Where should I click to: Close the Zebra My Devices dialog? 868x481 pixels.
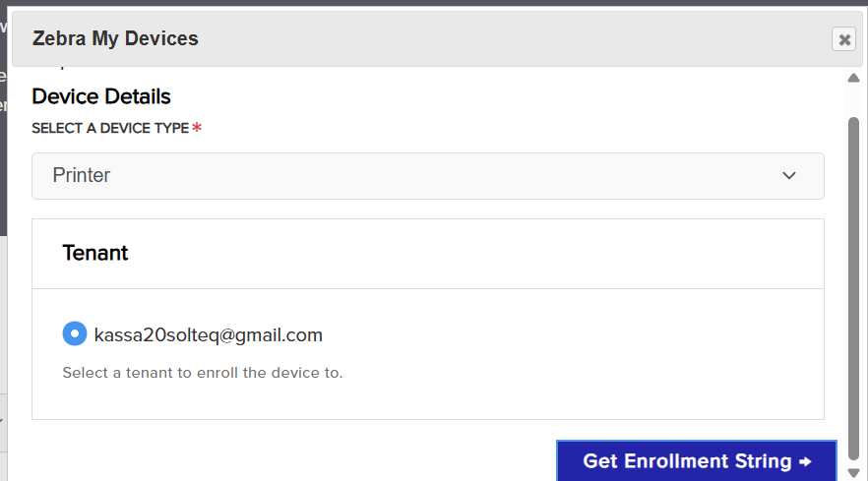coord(843,39)
